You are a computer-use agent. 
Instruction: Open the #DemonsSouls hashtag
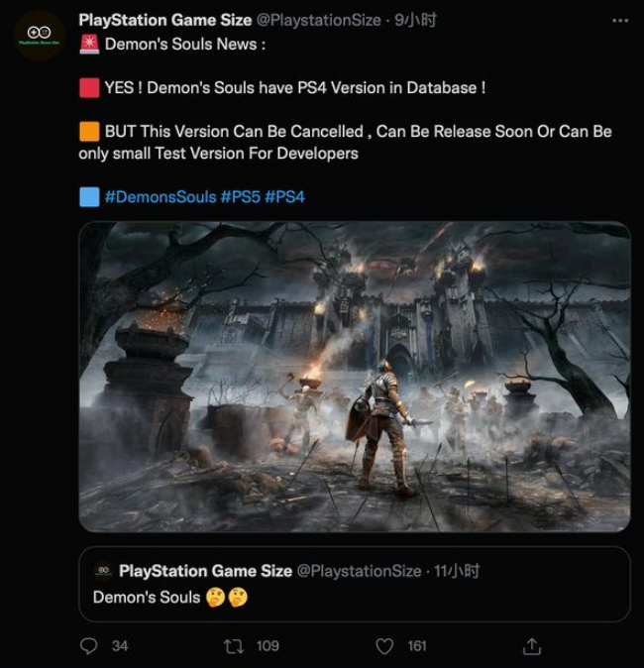160,197
